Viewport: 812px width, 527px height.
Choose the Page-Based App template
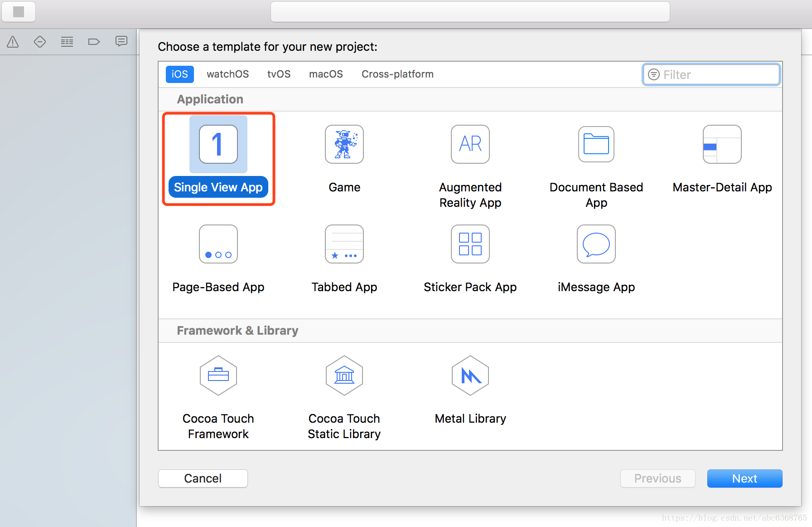click(218, 244)
